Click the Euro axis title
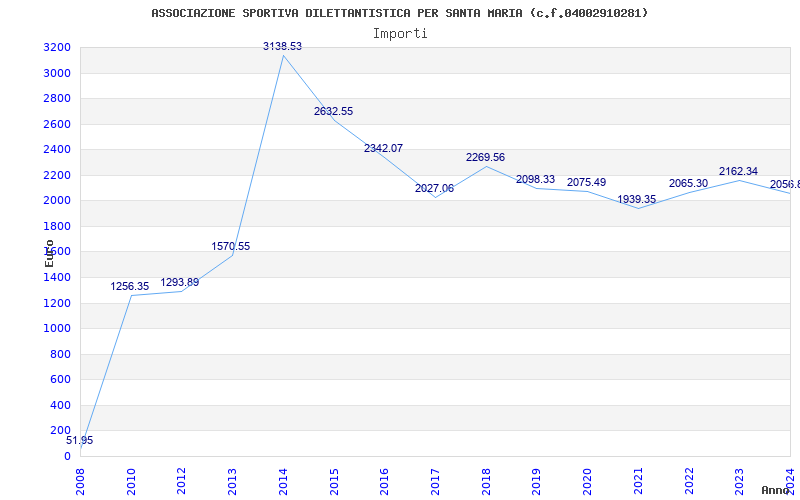Image resolution: width=800 pixels, height=500 pixels. 49,254
